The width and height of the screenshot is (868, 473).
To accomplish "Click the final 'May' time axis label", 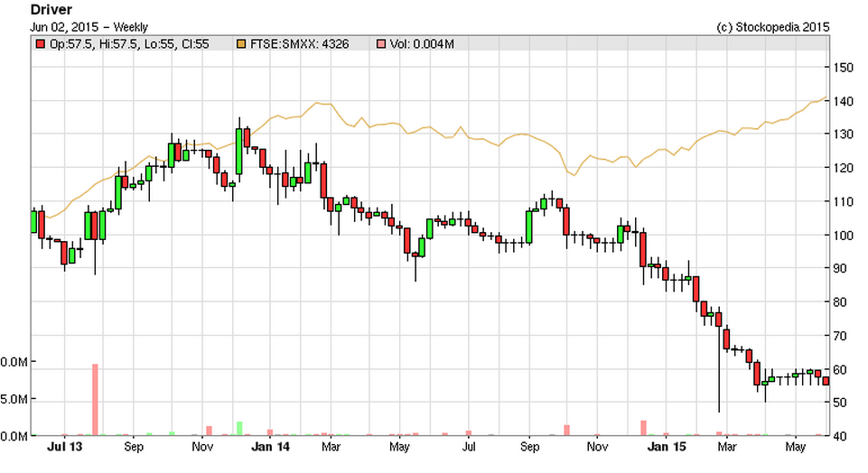I will point(796,447).
